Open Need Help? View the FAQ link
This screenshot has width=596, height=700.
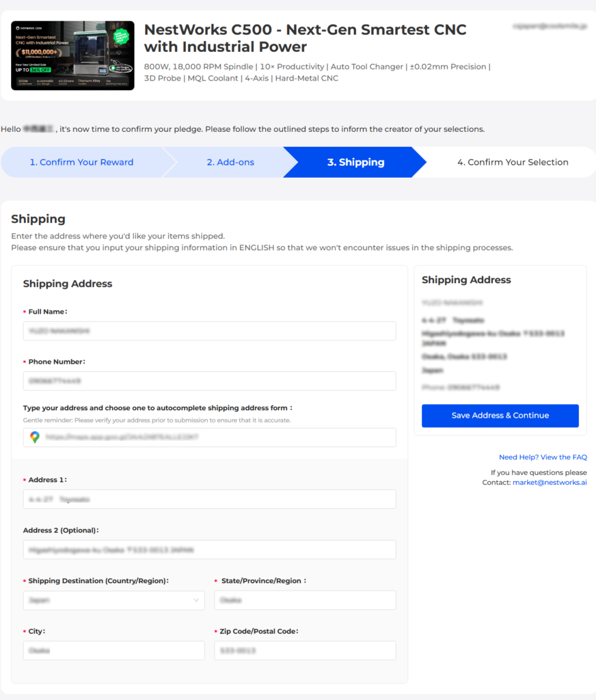[543, 457]
